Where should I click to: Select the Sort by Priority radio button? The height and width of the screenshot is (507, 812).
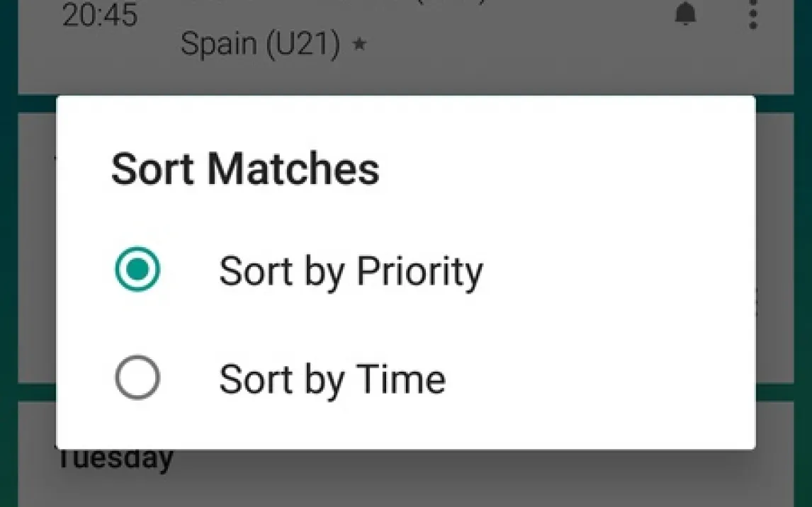(x=137, y=270)
